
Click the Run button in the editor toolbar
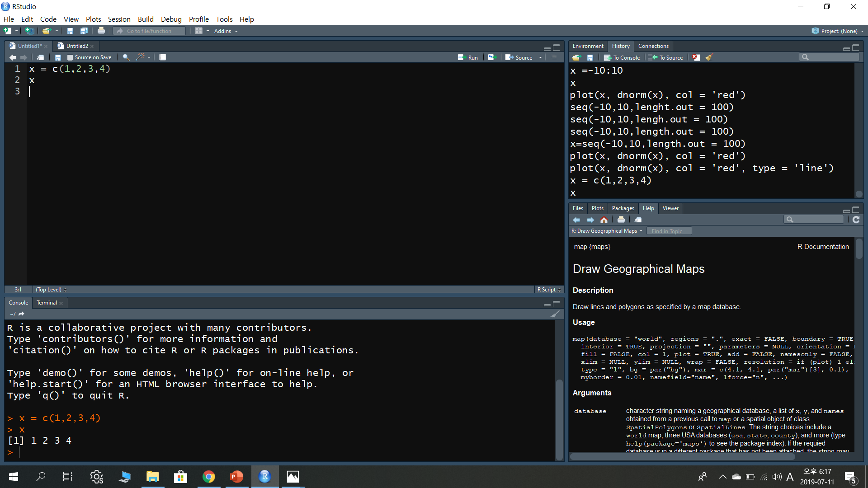[468, 57]
